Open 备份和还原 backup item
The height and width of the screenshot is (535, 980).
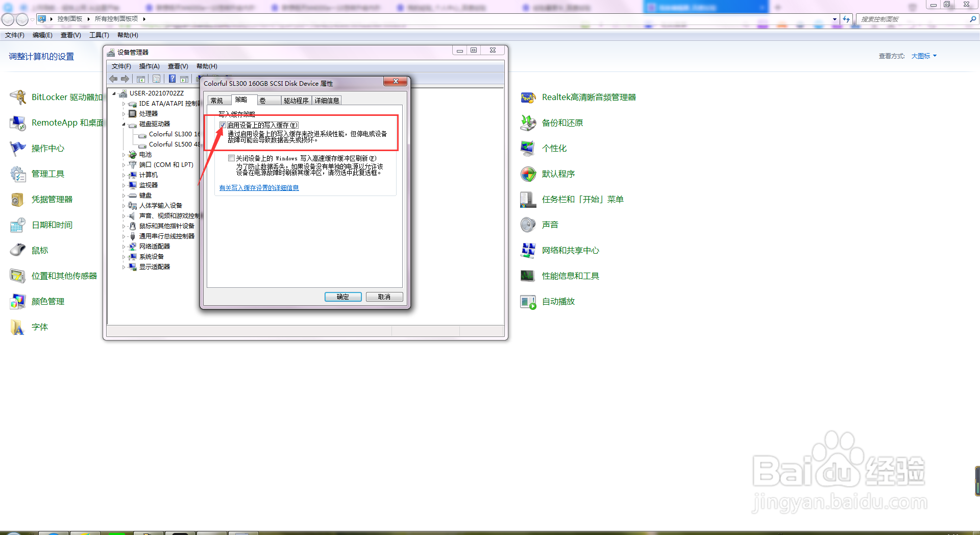551,123
